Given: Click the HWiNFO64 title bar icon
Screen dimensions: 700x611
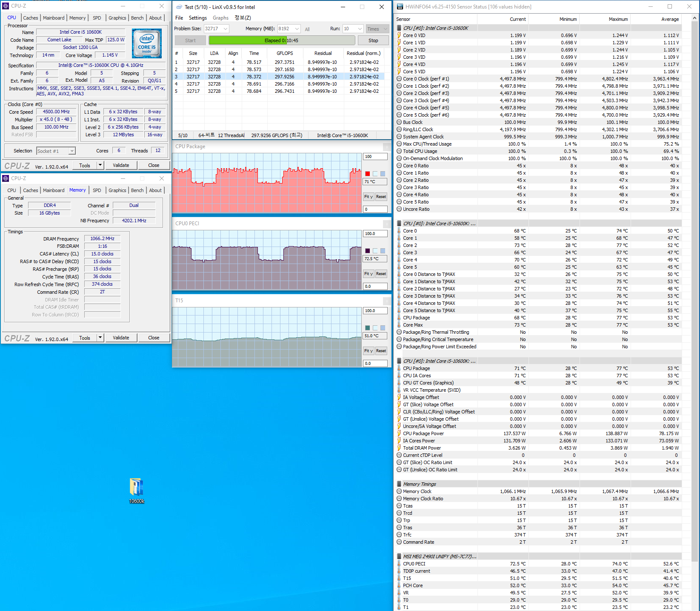Looking at the screenshot, I should 400,7.
